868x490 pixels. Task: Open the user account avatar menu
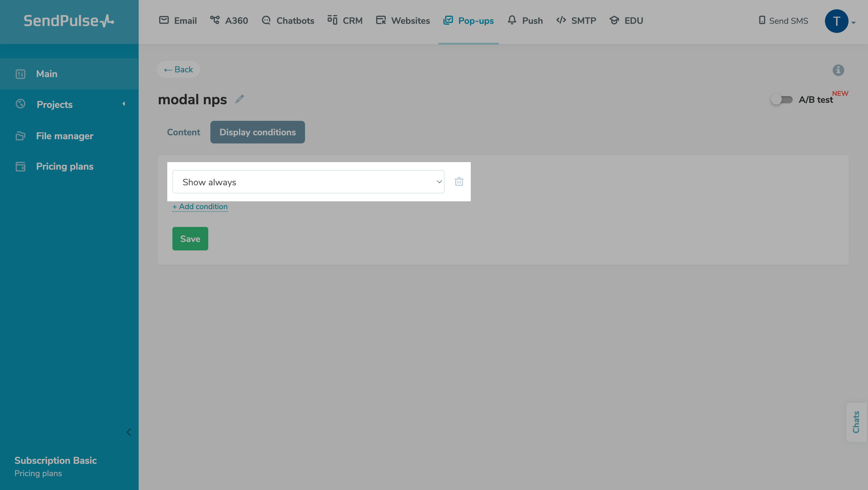click(836, 21)
